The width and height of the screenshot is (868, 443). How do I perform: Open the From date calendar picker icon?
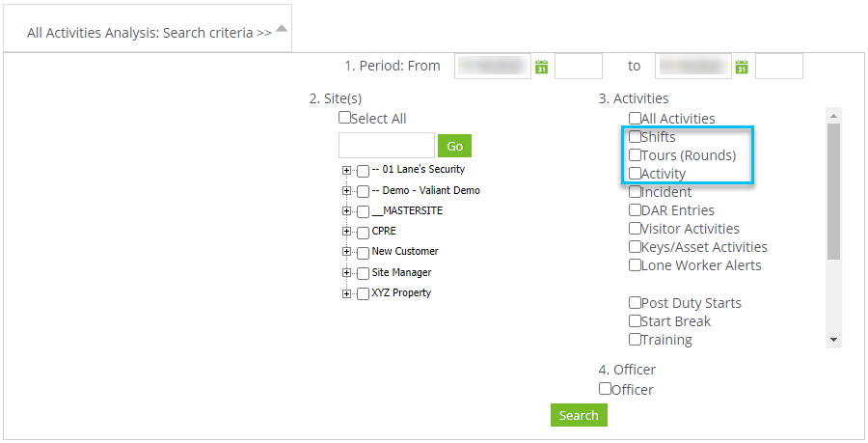coord(541,67)
